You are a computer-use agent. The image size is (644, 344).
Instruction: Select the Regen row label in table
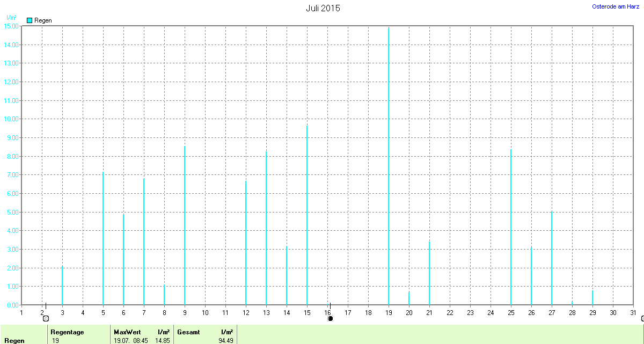coord(14,340)
